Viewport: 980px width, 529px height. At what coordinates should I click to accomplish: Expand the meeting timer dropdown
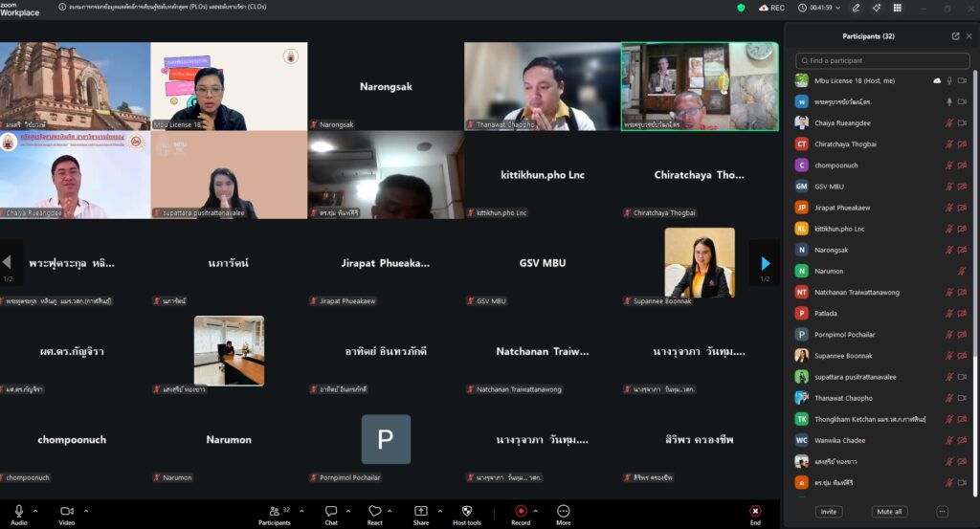[x=839, y=8]
